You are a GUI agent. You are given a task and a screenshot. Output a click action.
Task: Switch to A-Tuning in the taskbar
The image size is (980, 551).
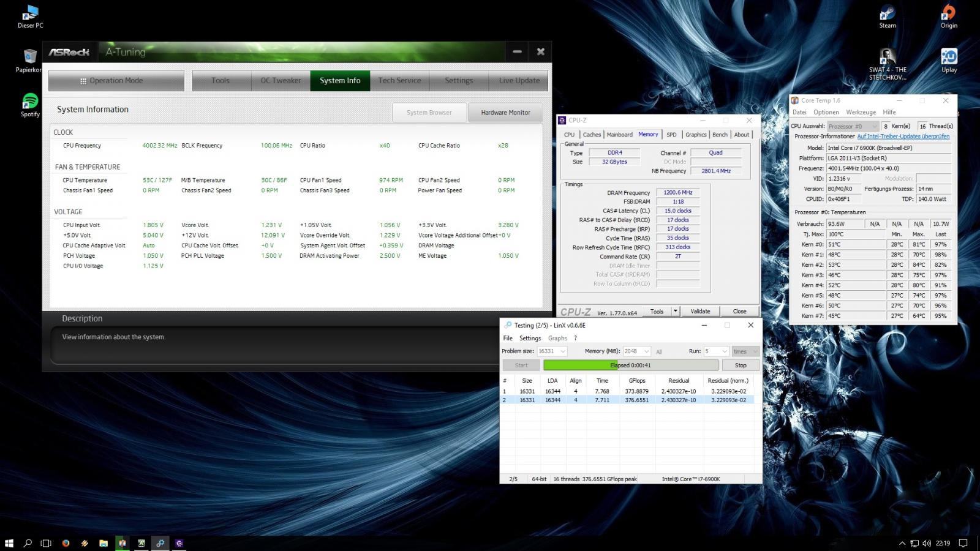[x=141, y=543]
